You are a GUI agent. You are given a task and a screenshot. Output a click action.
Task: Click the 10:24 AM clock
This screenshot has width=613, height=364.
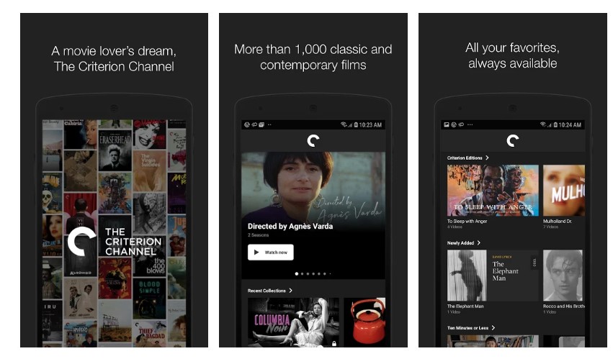click(x=570, y=125)
